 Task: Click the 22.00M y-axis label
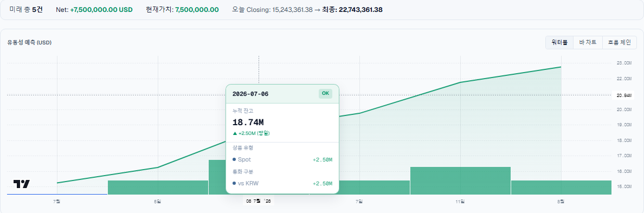tap(624, 79)
